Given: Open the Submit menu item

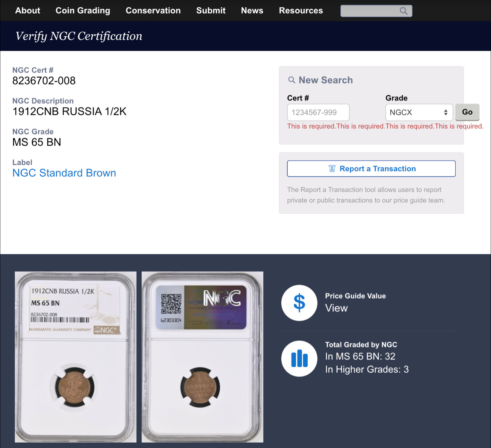Looking at the screenshot, I should point(211,11).
